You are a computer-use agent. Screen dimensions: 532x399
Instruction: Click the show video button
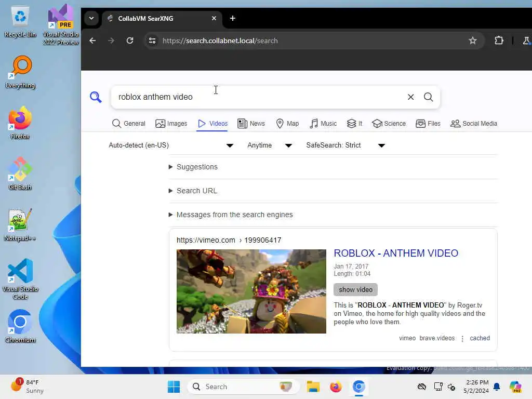tap(355, 289)
